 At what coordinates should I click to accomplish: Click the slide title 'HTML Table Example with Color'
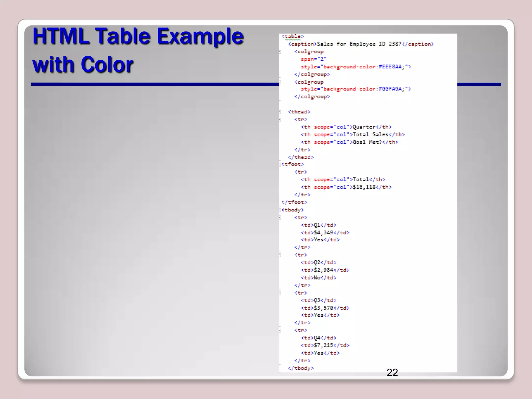point(138,50)
